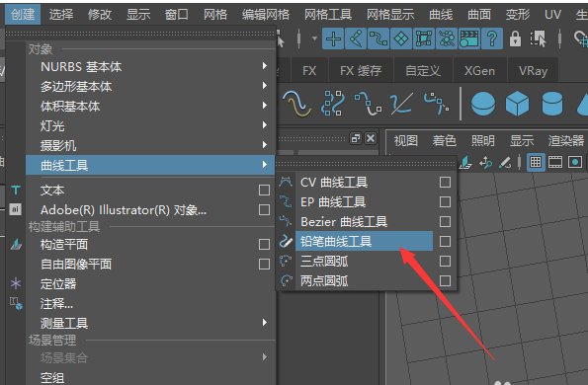Toggle viewport grid display icon
Image resolution: width=588 pixels, height=385 pixels.
pyautogui.click(x=536, y=162)
